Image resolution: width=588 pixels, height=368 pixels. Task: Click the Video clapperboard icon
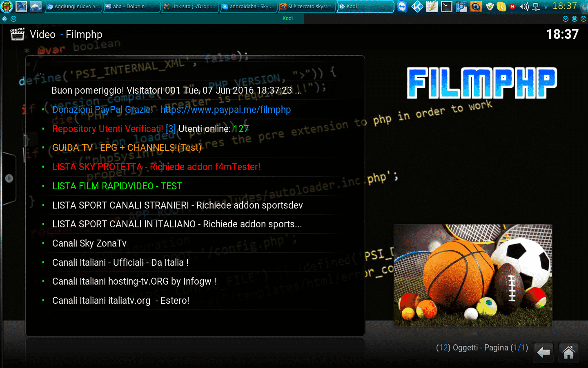pyautogui.click(x=17, y=34)
